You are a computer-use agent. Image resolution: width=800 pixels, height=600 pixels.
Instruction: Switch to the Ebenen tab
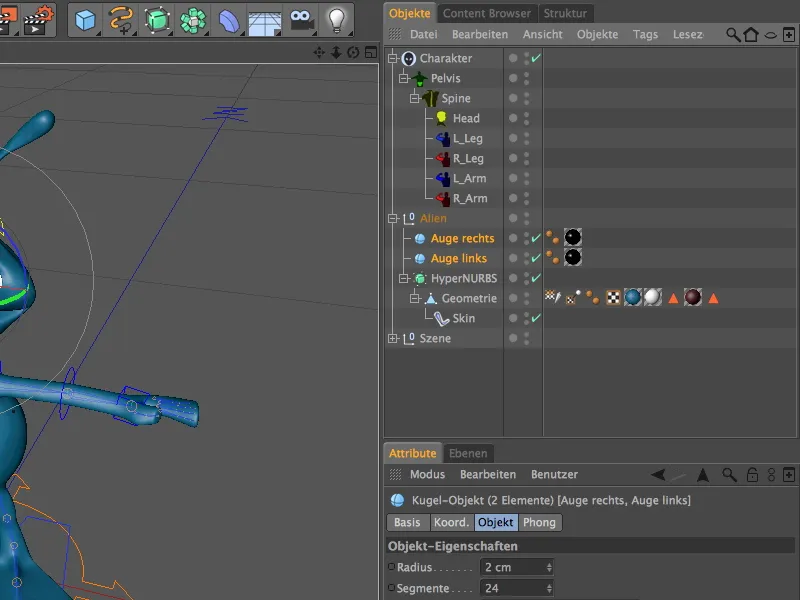click(x=468, y=453)
